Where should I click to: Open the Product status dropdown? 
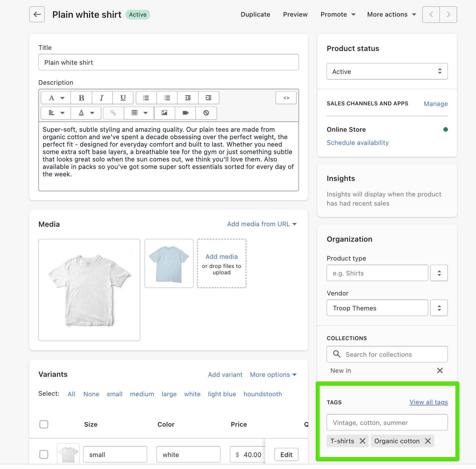[x=387, y=71]
